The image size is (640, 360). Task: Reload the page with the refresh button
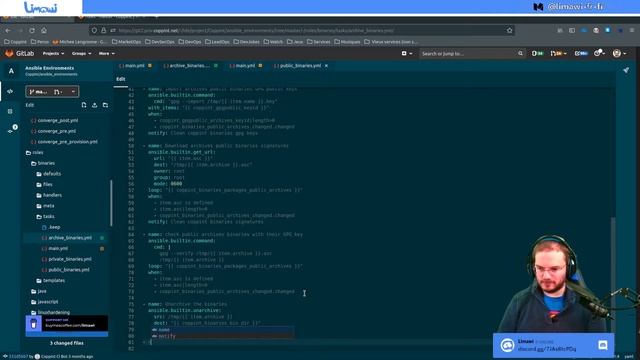coord(32,31)
